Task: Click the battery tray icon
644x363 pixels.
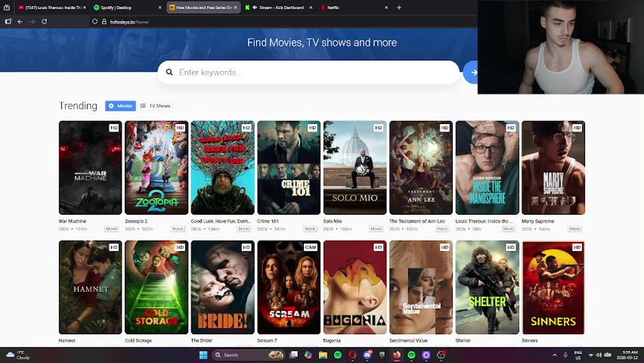Action: click(608, 355)
